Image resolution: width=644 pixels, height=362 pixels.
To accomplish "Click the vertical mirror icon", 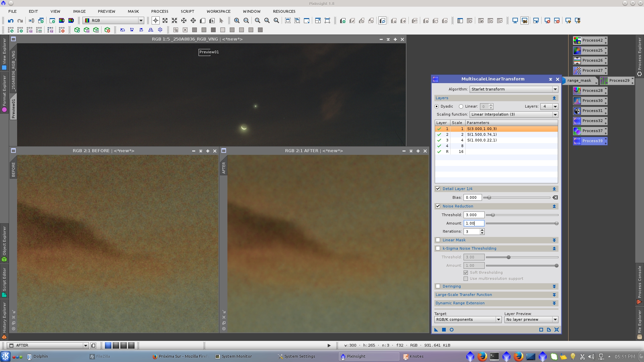I will [160, 30].
